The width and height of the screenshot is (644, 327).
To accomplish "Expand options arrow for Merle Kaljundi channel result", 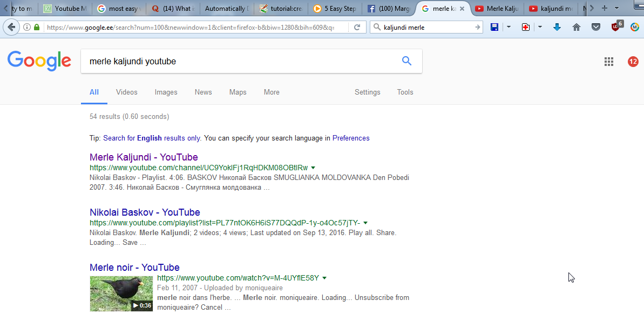I will pyautogui.click(x=313, y=168).
